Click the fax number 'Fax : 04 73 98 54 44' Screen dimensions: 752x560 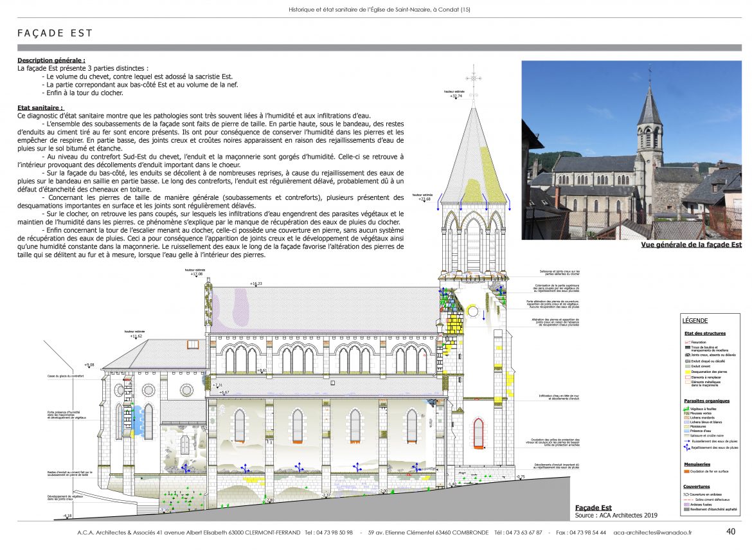581,532
